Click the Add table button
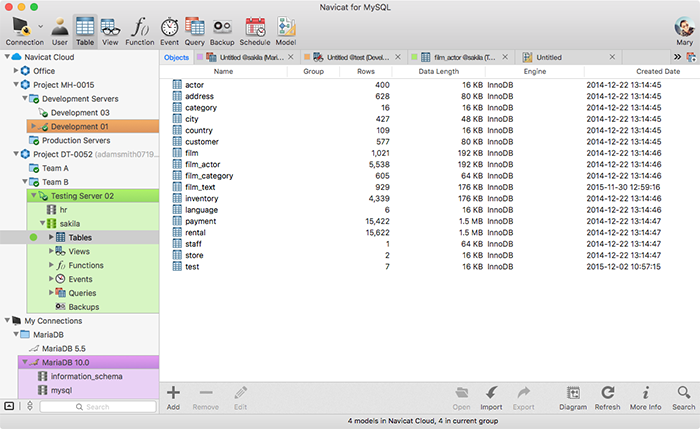700x429 pixels. point(173,398)
